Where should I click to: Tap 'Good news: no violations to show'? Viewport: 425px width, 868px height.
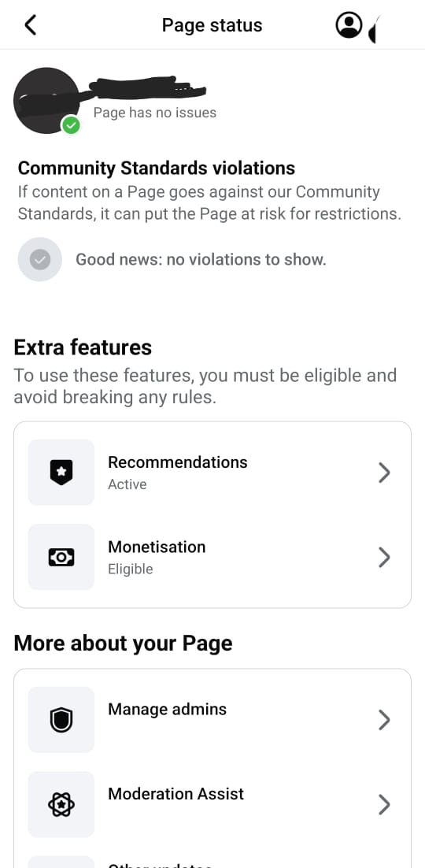pyautogui.click(x=201, y=259)
